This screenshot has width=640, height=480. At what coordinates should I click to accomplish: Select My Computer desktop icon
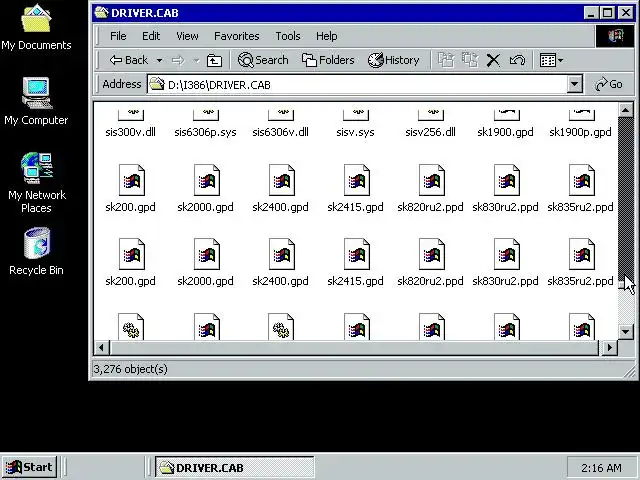click(36, 101)
